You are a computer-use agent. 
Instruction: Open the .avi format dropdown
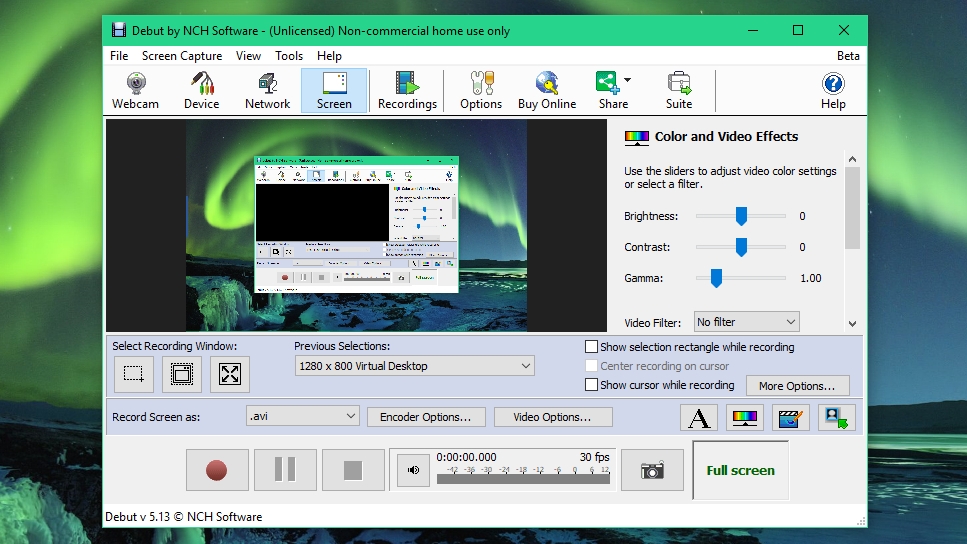tap(302, 416)
